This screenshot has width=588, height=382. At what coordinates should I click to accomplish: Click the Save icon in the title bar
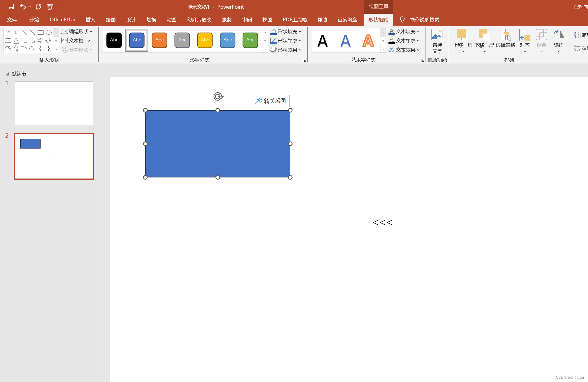point(11,7)
